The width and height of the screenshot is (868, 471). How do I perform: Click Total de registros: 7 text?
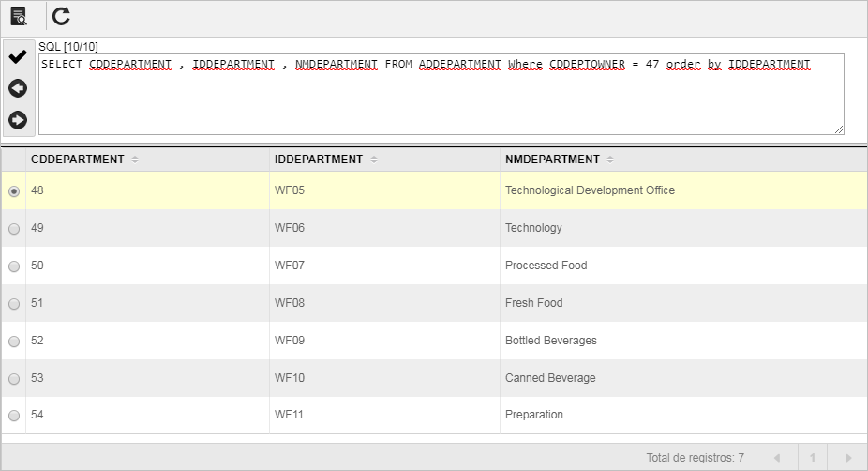696,458
